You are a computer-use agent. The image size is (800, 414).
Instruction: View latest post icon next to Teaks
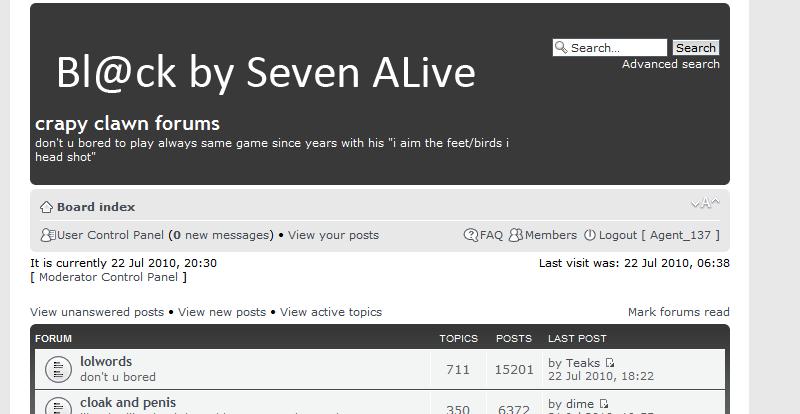tap(610, 363)
